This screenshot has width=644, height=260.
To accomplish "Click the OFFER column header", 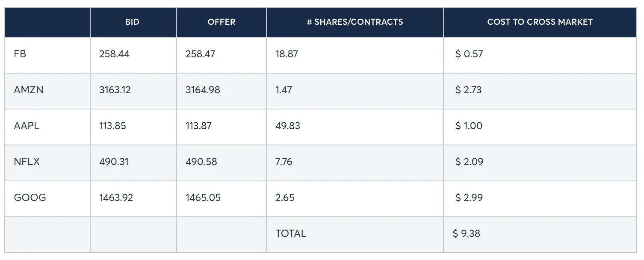I will [x=221, y=22].
